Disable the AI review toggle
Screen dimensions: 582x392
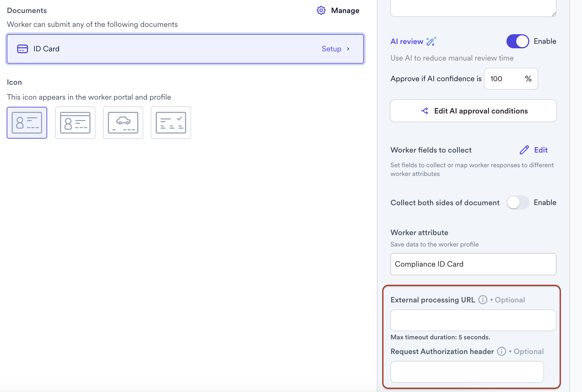(x=518, y=41)
